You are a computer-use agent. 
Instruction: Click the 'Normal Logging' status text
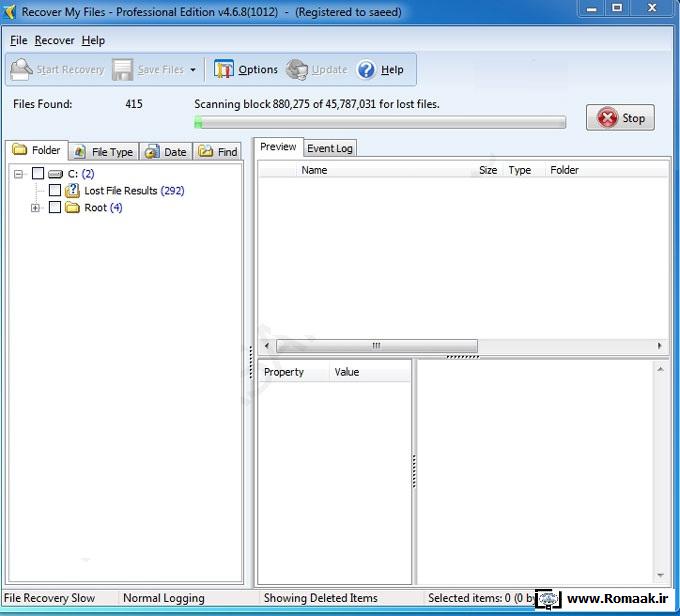(164, 598)
